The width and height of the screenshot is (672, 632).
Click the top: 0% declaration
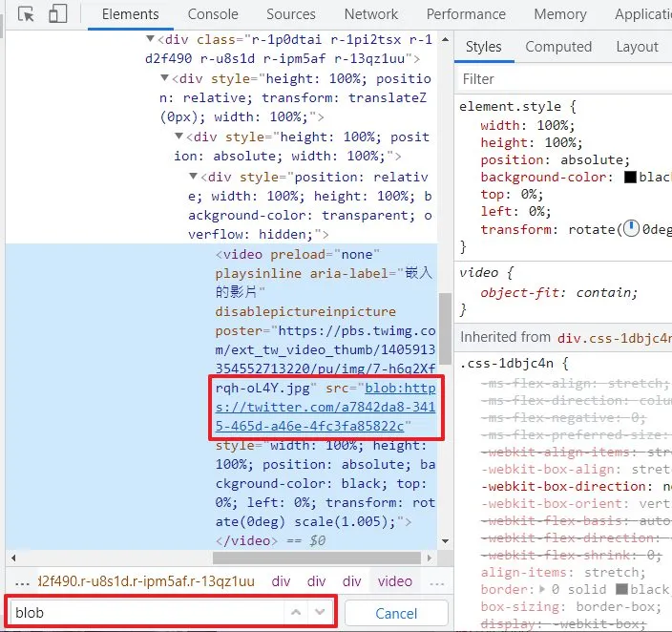[513, 194]
